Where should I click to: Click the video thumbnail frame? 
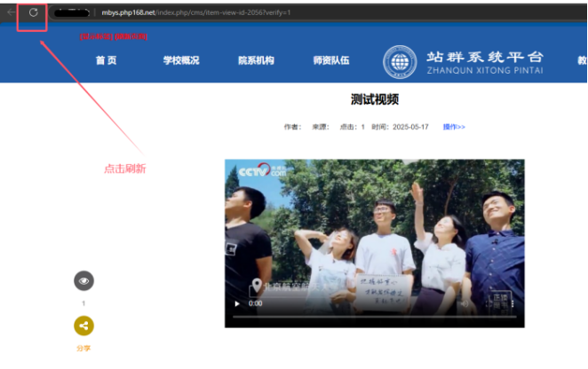[x=374, y=231]
